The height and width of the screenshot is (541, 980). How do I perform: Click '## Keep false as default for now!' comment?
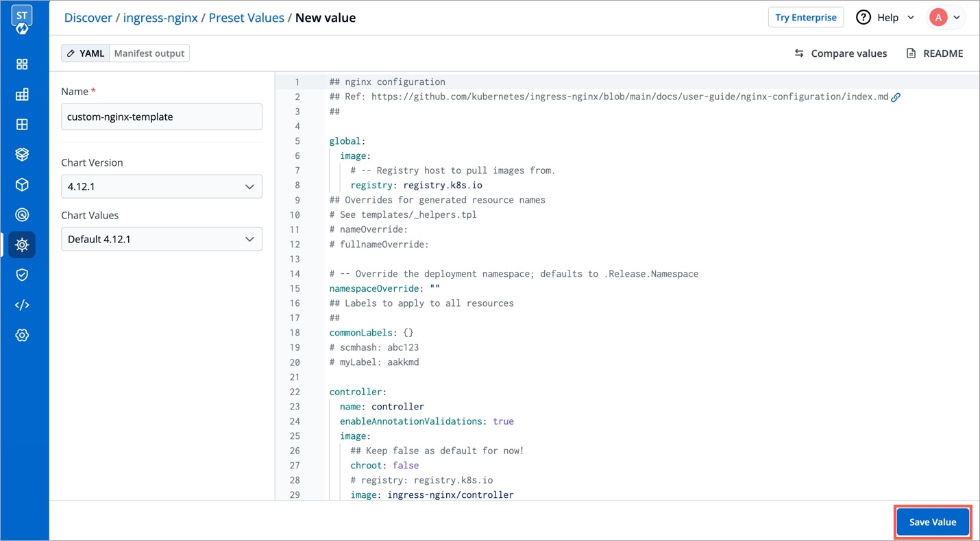point(437,451)
